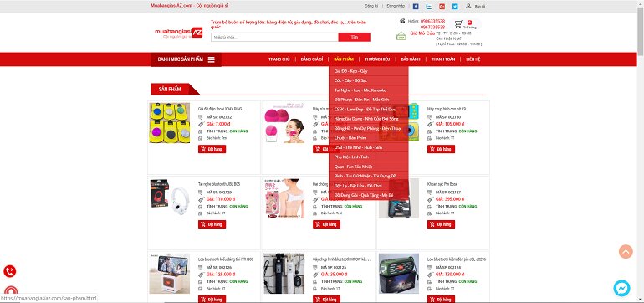Image resolution: width=644 pixels, height=303 pixels.
Task: Open JBL B05 headphone thumbnail
Action: coord(170,198)
